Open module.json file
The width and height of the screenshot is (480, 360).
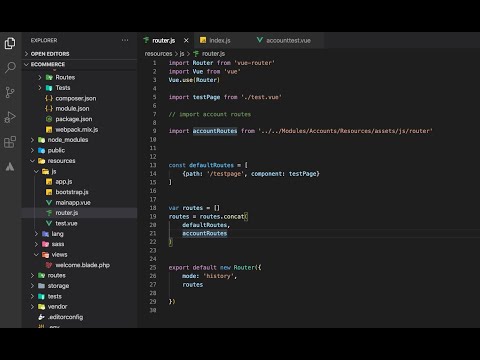click(72, 109)
